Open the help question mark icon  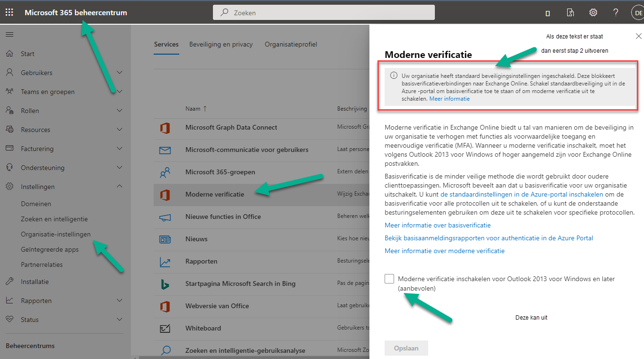tap(616, 13)
